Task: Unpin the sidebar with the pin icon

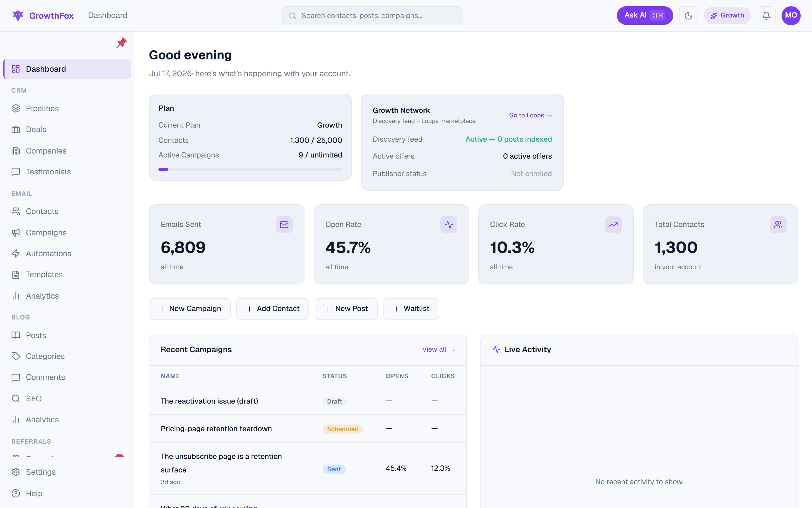Action: tap(122, 43)
